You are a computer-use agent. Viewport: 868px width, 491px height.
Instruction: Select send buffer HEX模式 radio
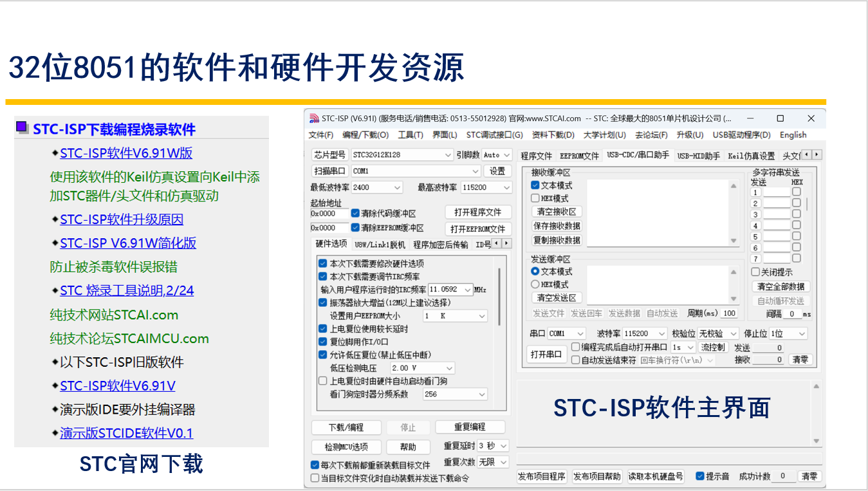[535, 284]
